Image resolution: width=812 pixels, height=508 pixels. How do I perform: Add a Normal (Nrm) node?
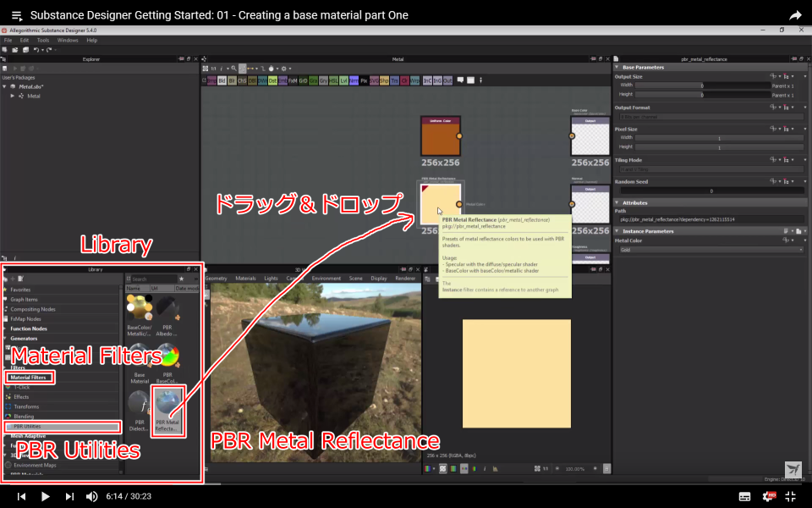[x=354, y=81]
